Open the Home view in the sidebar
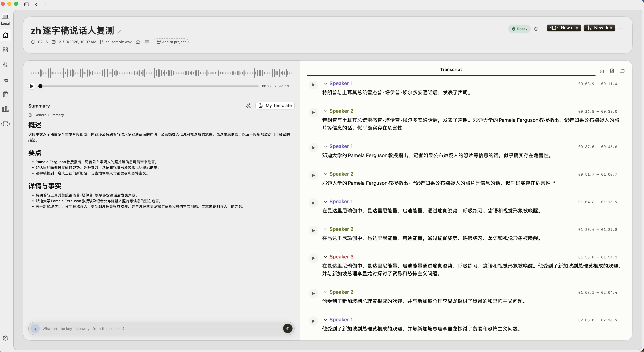Screen dimensions: 644x352 coord(5,35)
